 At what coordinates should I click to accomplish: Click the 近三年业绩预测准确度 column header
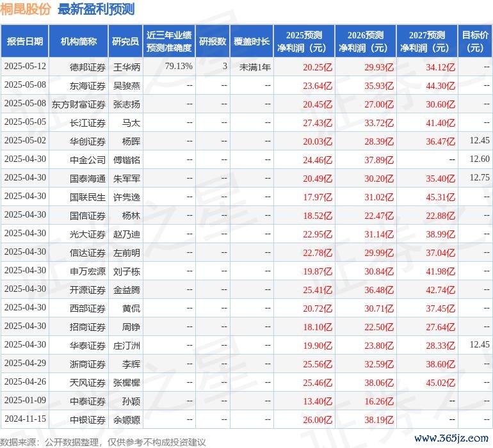coord(169,42)
